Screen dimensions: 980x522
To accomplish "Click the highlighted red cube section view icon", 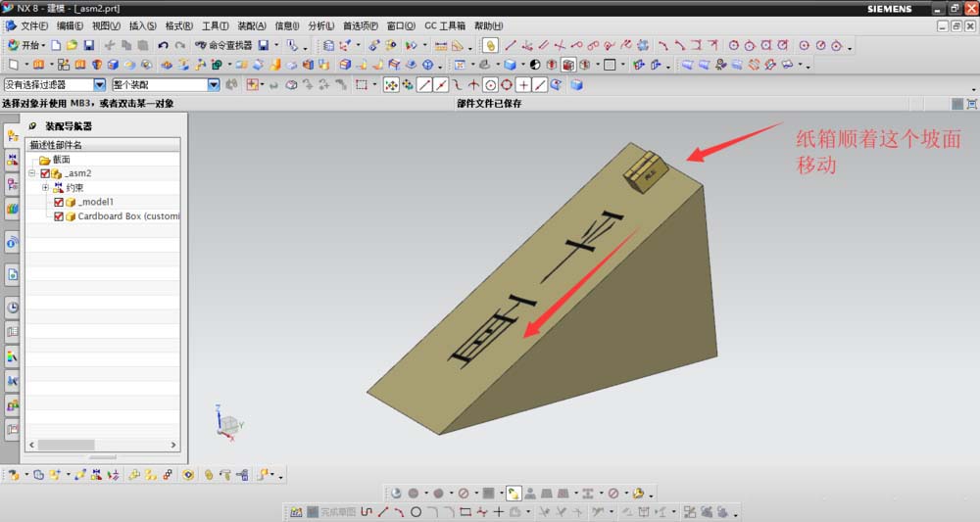I will 568,65.
